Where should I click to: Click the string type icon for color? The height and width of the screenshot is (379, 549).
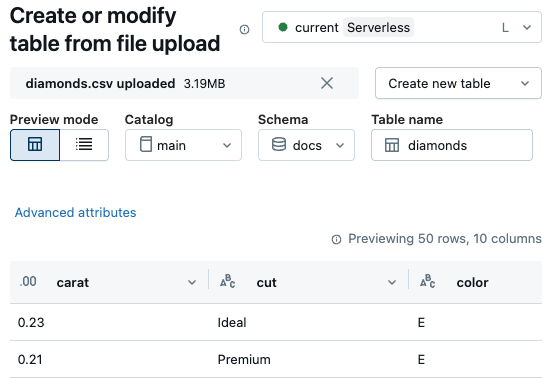tap(428, 282)
